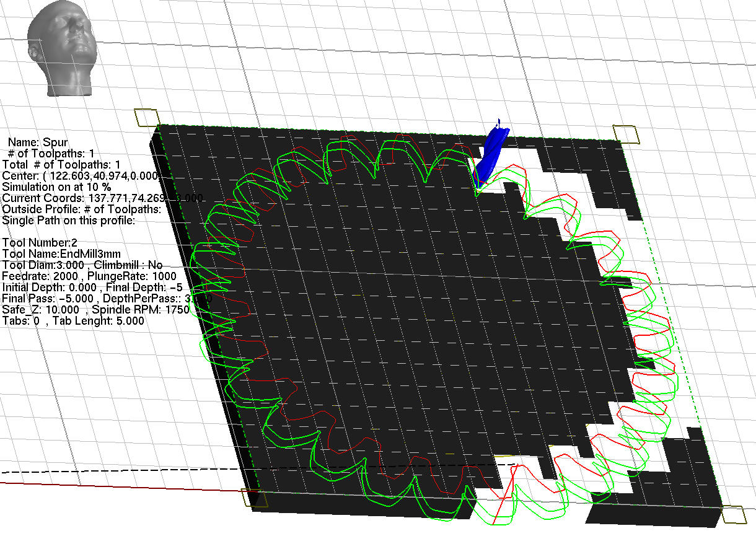This screenshot has width=756, height=549.
Task: Click the 3D head model thumbnail
Action: coord(63,48)
